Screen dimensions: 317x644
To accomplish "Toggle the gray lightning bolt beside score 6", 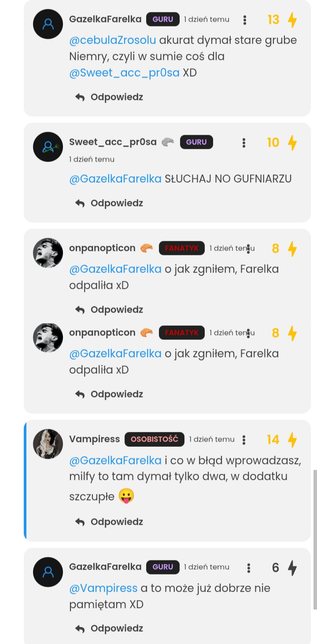I will click(292, 568).
